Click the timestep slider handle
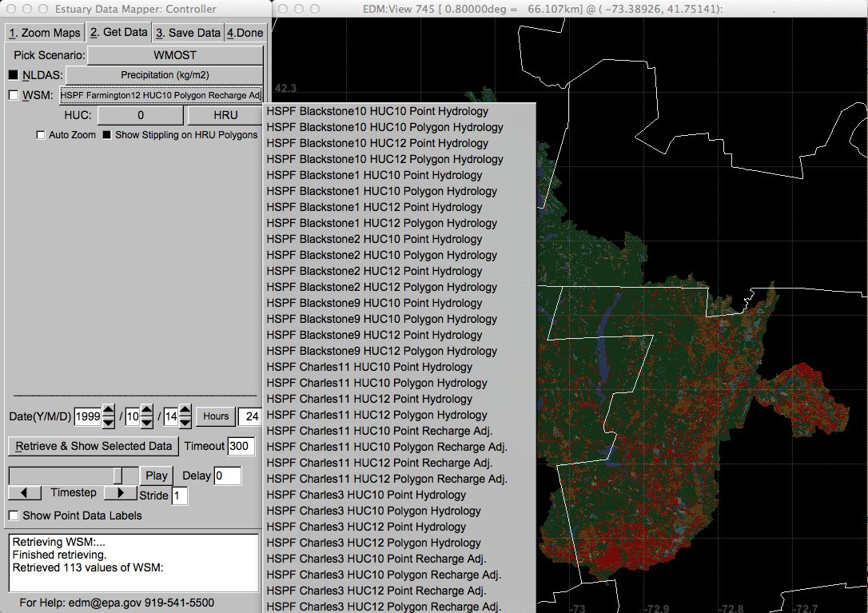 pos(118,476)
